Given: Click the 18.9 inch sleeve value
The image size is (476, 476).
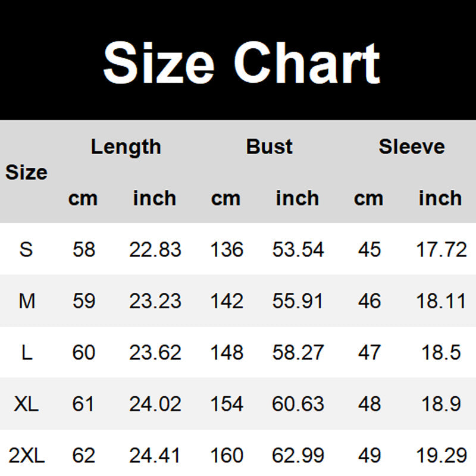Looking at the screenshot, I should coord(440,405).
